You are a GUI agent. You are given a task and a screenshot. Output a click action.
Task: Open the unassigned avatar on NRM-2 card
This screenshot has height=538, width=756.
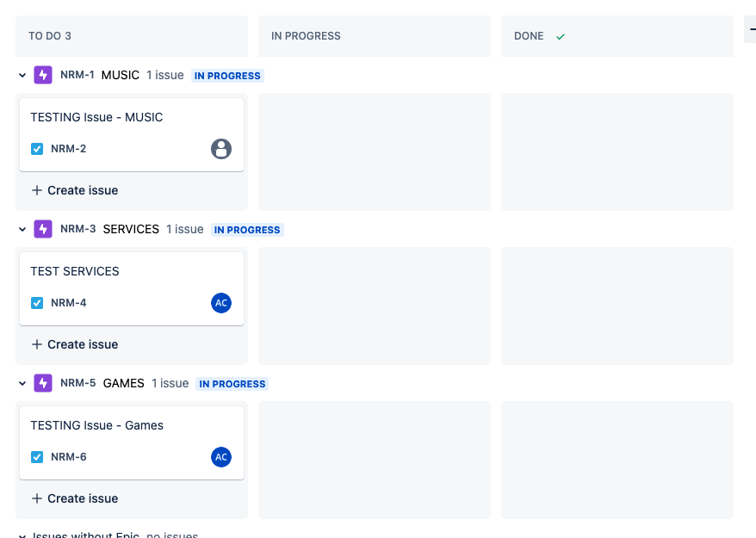point(221,149)
